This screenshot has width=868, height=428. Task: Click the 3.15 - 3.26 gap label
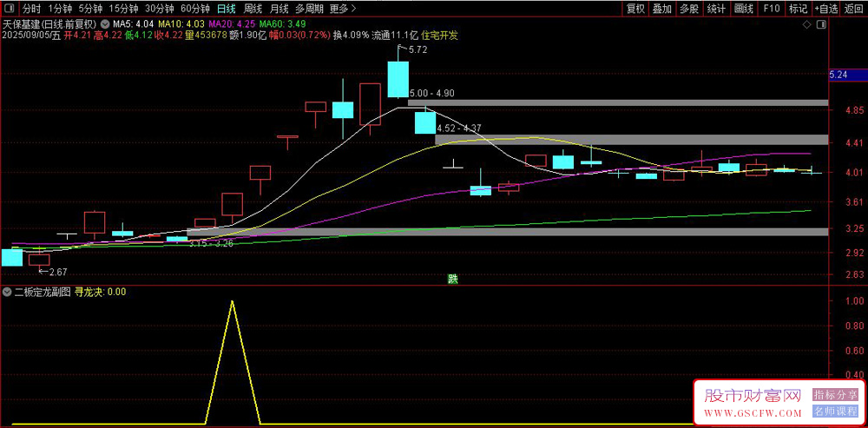(x=210, y=243)
